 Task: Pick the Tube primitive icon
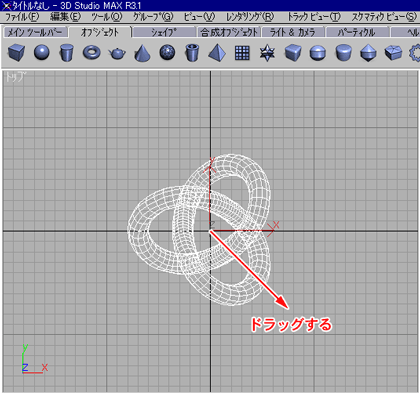tap(192, 53)
